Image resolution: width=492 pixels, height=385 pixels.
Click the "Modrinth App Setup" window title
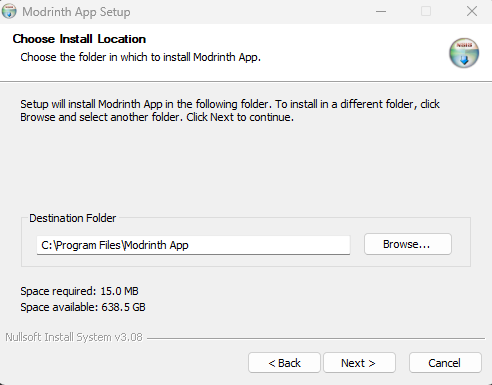pos(76,12)
